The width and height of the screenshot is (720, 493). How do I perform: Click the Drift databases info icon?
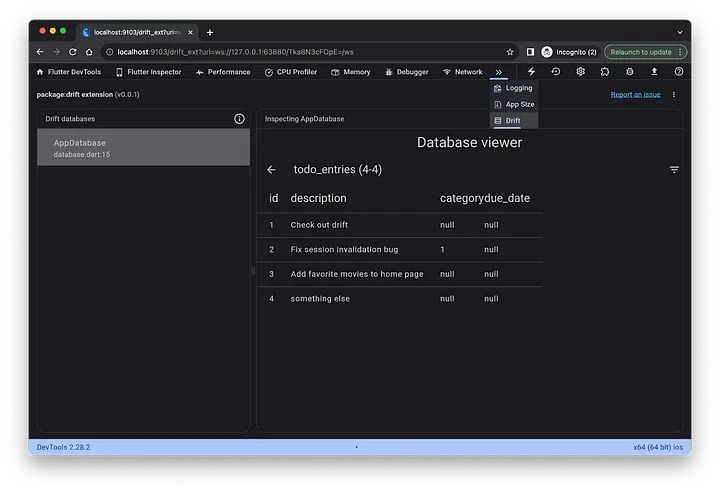point(239,119)
